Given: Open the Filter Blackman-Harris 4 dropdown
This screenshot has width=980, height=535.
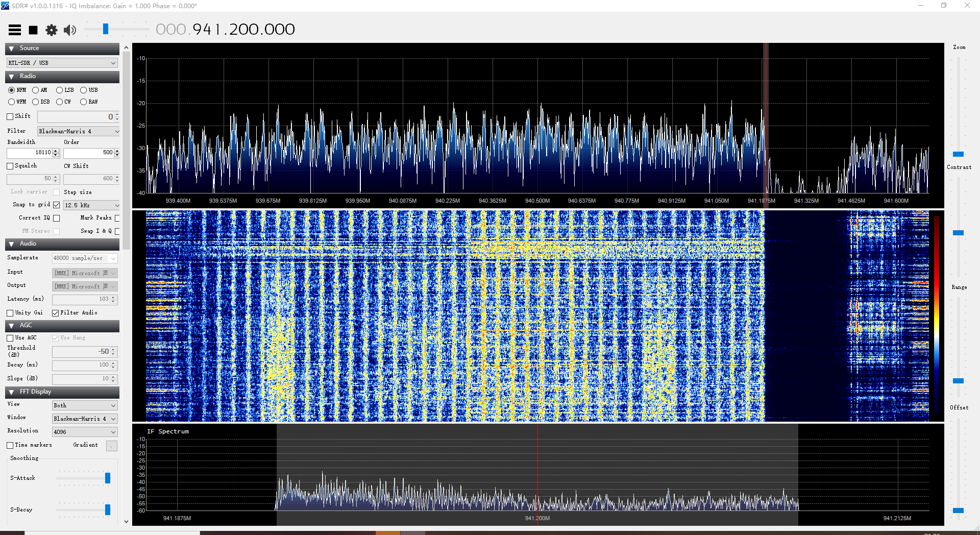Looking at the screenshot, I should click(79, 131).
